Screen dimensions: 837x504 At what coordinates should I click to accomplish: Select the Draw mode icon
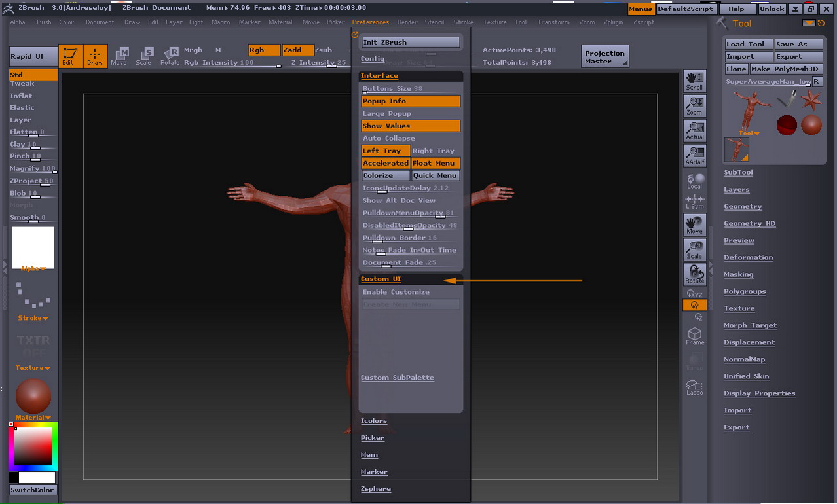[x=95, y=56]
